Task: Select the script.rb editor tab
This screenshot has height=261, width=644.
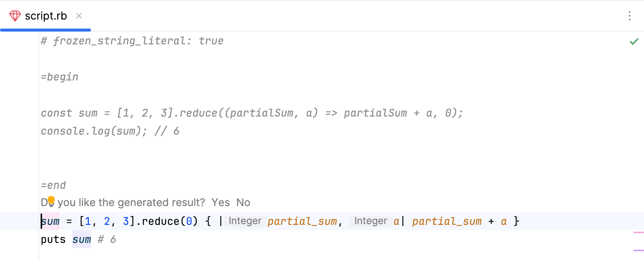Action: tap(45, 16)
